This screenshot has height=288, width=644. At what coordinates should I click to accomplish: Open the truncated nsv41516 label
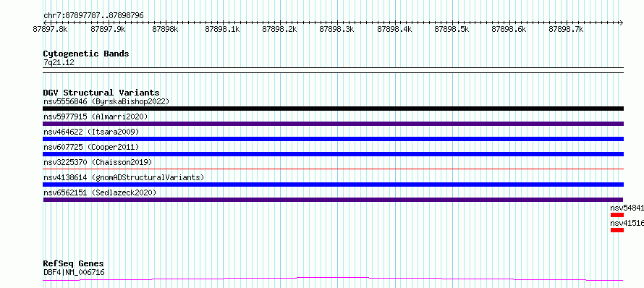[x=627, y=223]
